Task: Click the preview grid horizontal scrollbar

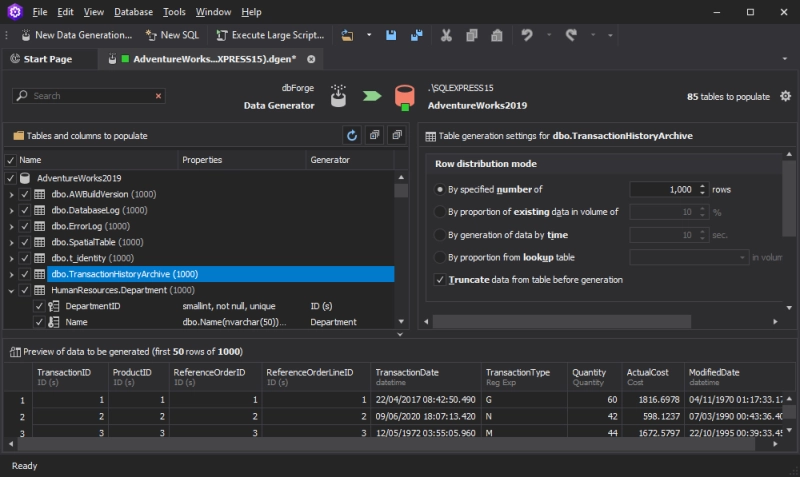Action: coord(386,444)
